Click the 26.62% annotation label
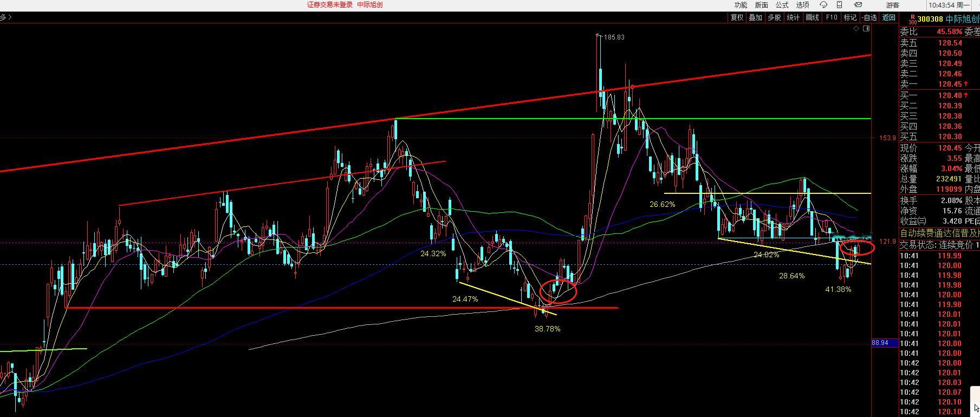The image size is (980, 417). point(662,204)
